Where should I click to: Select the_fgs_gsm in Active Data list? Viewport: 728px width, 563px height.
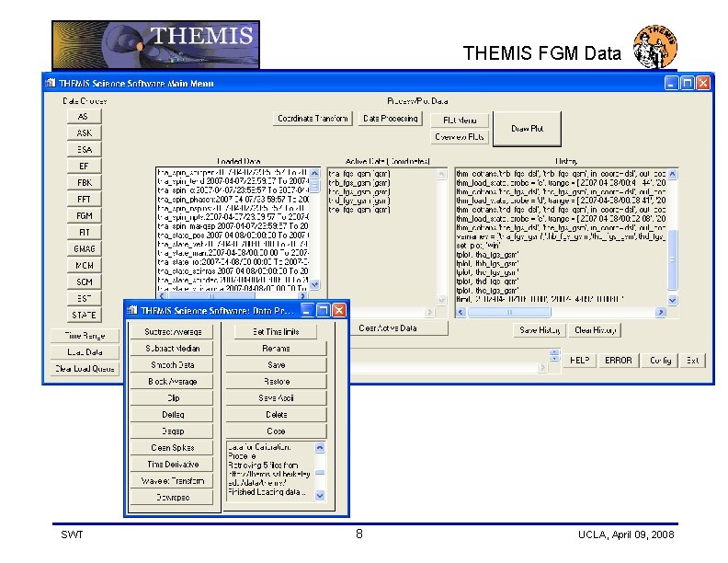click(x=359, y=210)
